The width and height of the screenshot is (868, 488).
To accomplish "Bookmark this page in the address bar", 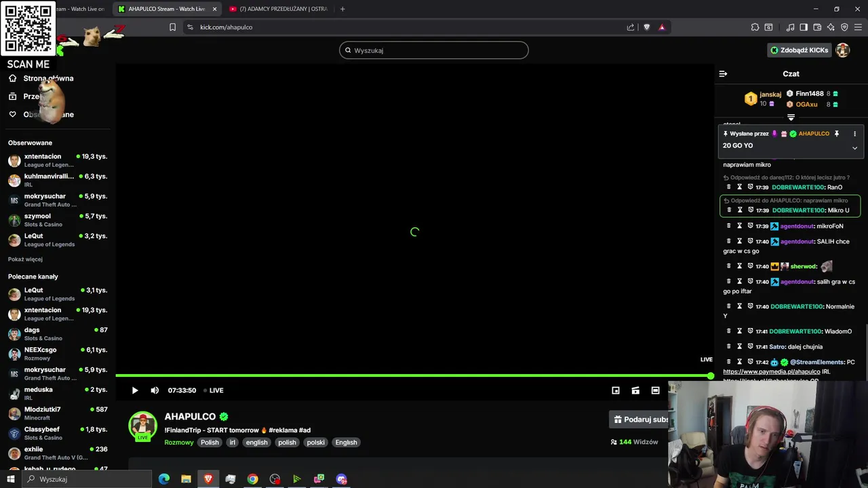I will tap(172, 27).
